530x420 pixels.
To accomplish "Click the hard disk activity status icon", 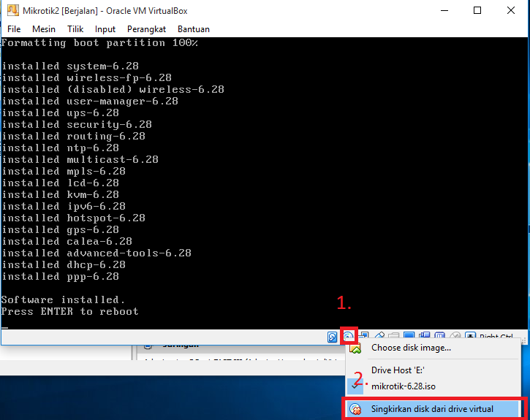I will point(333,337).
